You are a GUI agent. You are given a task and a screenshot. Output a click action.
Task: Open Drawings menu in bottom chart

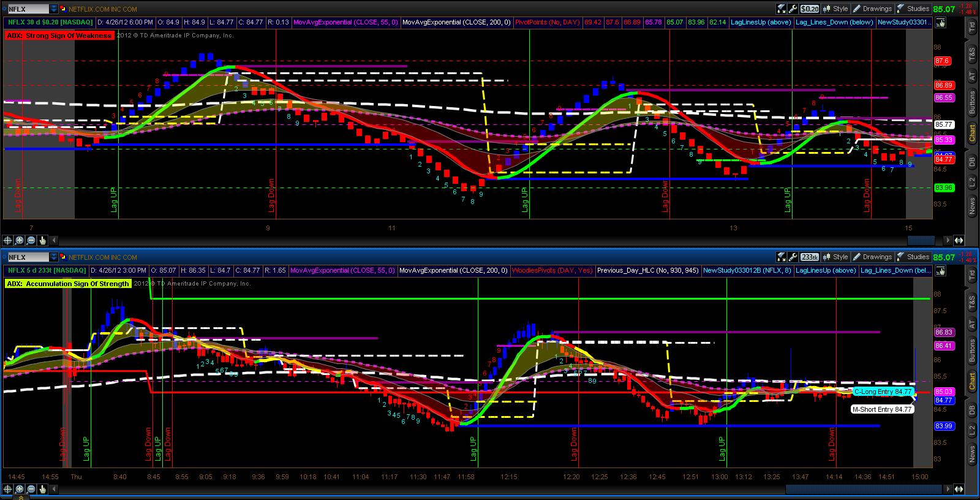pyautogui.click(x=872, y=257)
